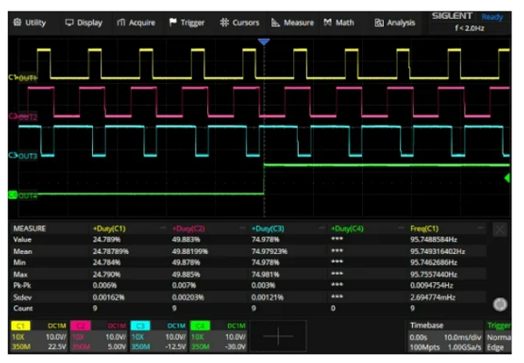Click the round knob icon beside statistics

click(500, 305)
